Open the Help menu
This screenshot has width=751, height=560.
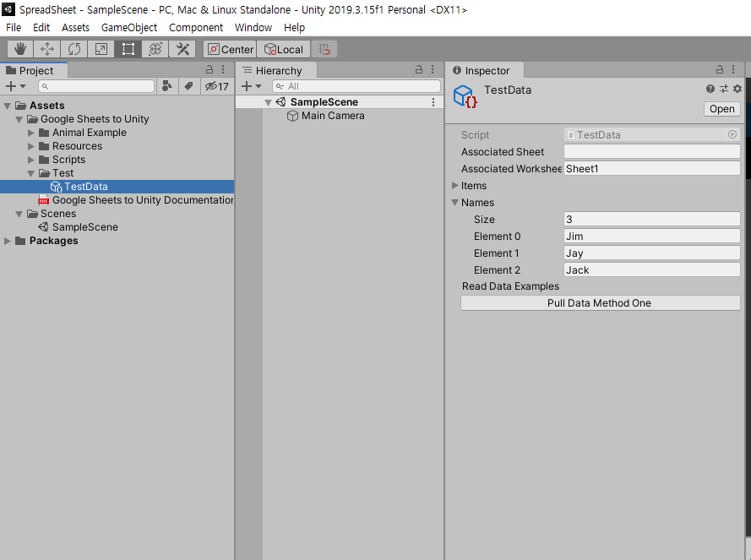pos(294,27)
